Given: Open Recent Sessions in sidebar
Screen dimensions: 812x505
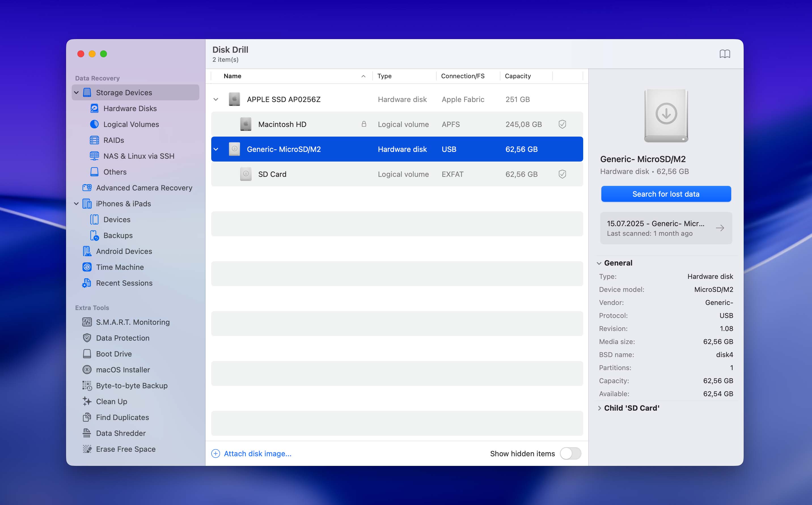Looking at the screenshot, I should (124, 283).
